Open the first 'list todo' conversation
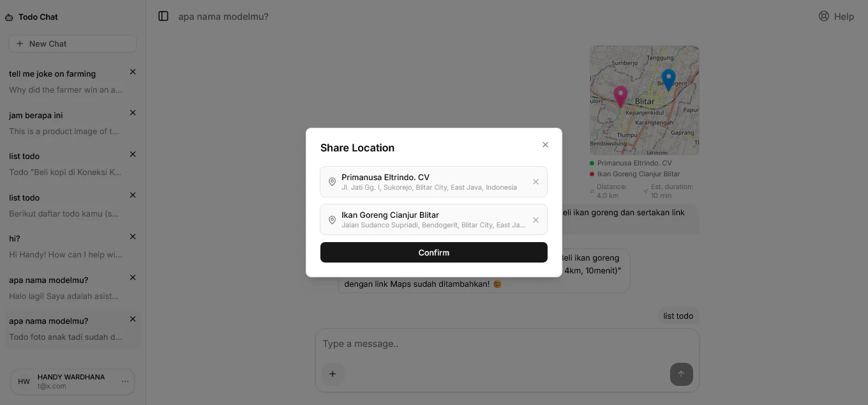Viewport: 868px width, 405px height. [x=73, y=164]
